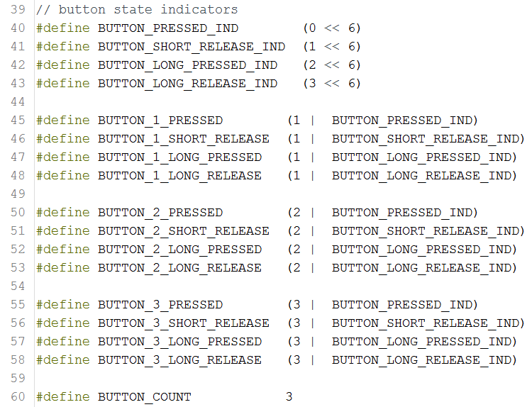Click BUTTON_2_PRESSED macro name
This screenshot has width=532, height=407.
tap(160, 213)
